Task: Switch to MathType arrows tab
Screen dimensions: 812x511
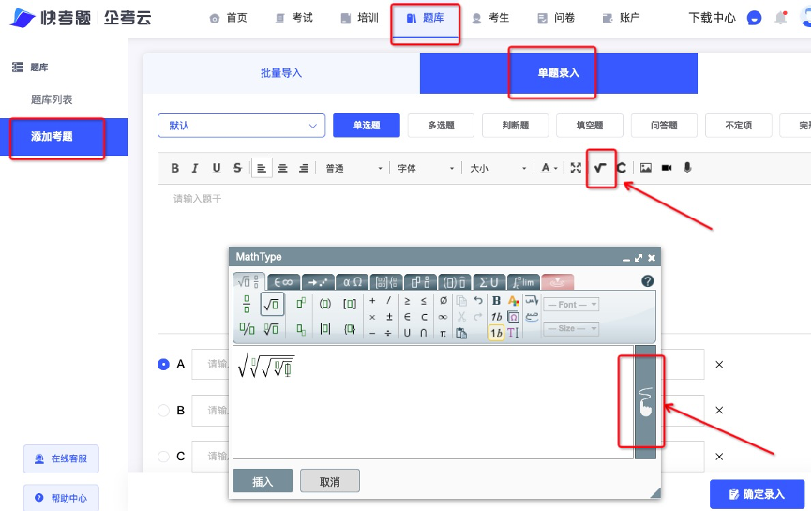Action: [x=318, y=282]
